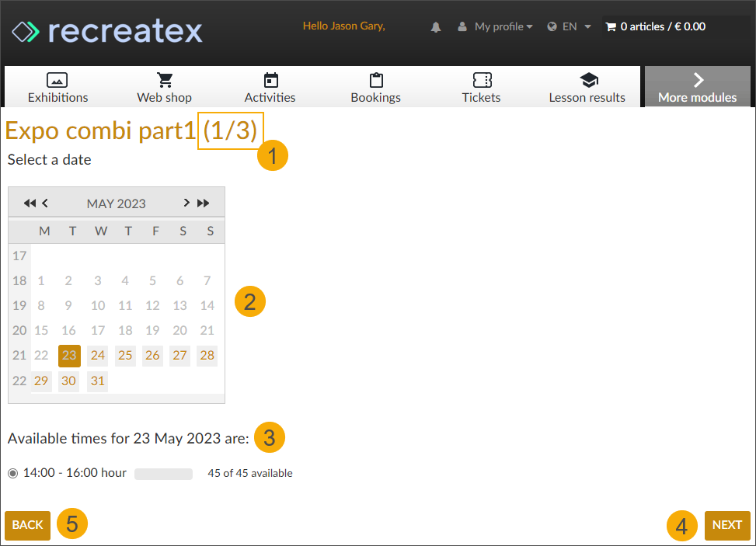Screen dimensions: 756x546
Task: Expand More modules
Action: 697,86
